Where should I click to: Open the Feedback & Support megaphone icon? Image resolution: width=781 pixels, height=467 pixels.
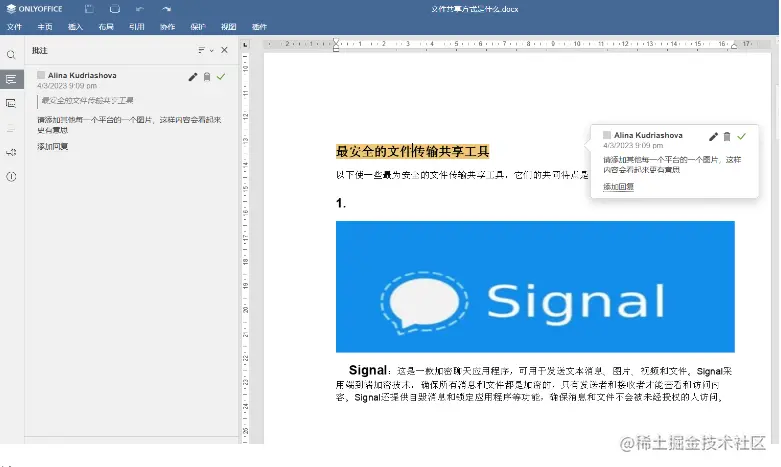point(11,152)
